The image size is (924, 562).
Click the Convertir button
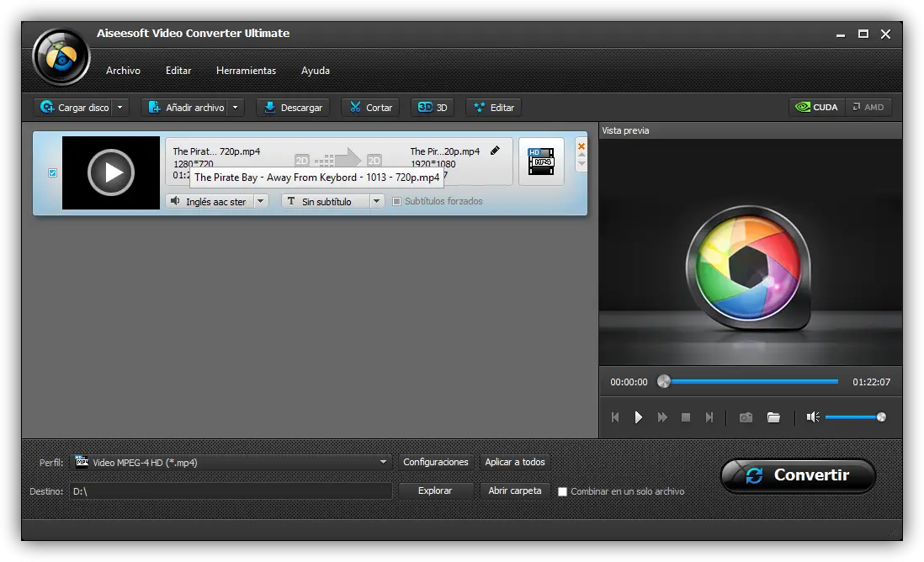tap(799, 475)
